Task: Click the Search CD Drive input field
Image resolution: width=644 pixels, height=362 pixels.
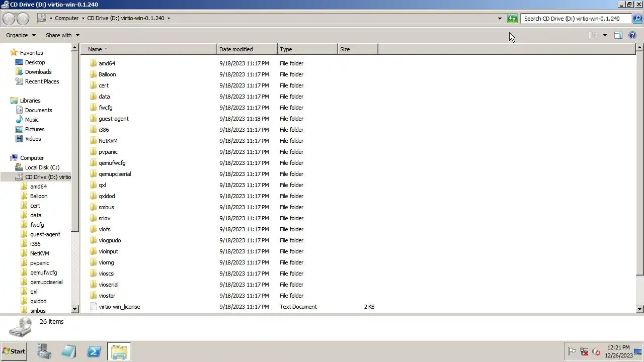Action: 576,19
